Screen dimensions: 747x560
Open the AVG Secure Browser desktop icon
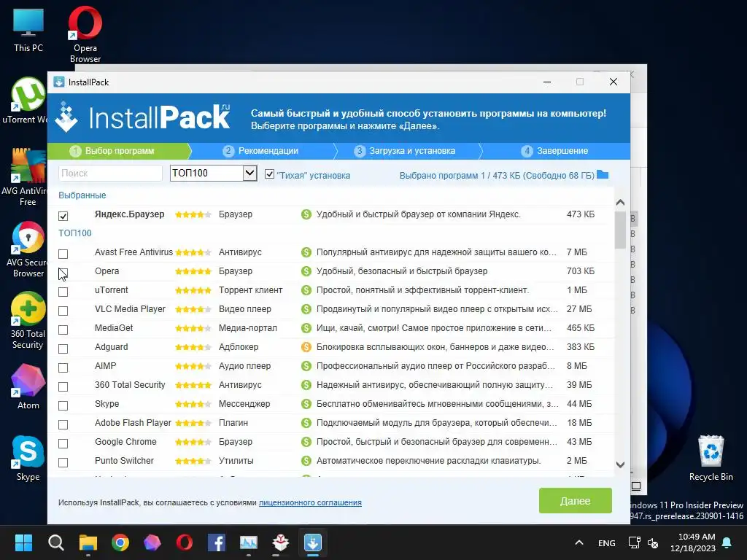coord(27,249)
